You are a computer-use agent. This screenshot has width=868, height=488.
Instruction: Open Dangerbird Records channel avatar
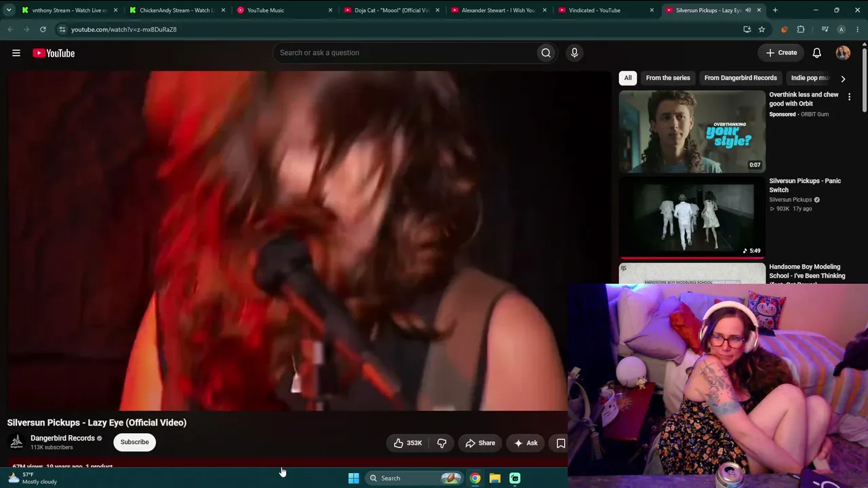(x=16, y=442)
